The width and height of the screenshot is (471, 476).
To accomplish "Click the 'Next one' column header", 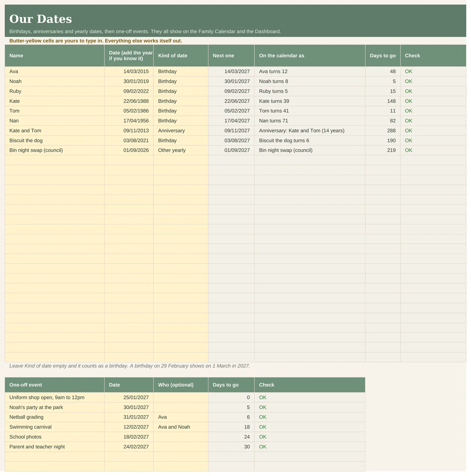I will pyautogui.click(x=231, y=56).
